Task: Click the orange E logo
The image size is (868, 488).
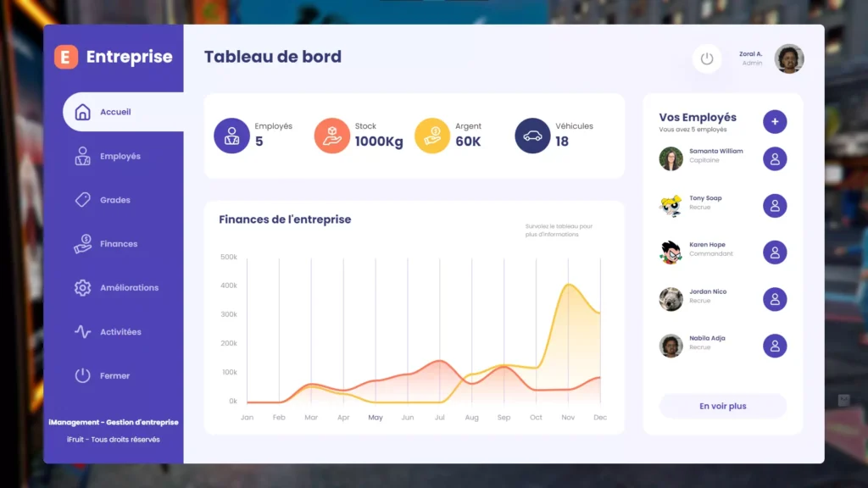Action: 66,58
